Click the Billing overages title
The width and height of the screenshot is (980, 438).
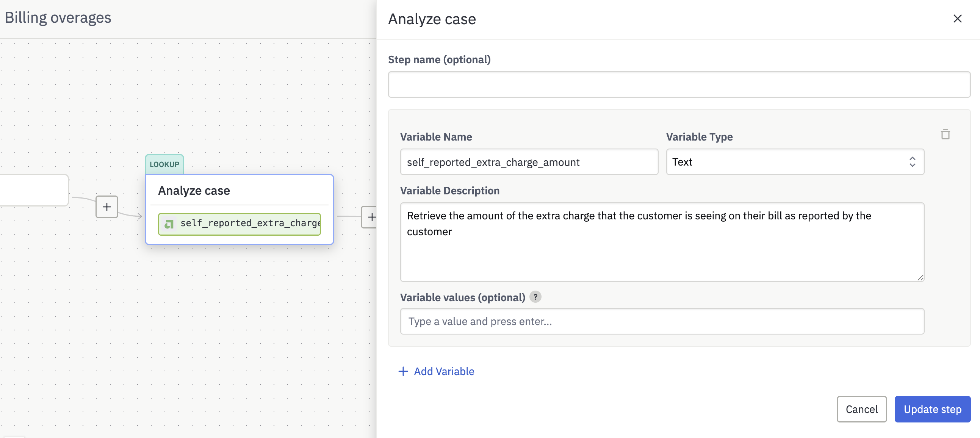[58, 17]
